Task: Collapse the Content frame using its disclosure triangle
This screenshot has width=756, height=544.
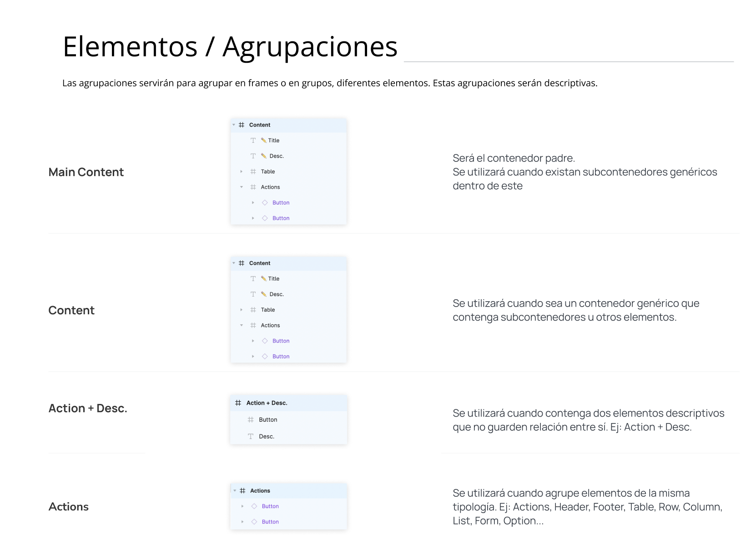Action: [233, 125]
